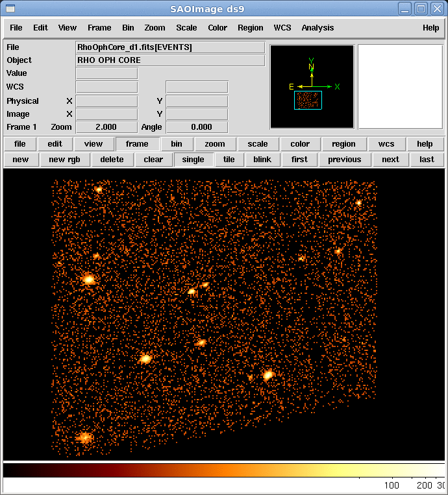Image resolution: width=448 pixels, height=495 pixels.
Task: Go to the 'previous' frame
Action: point(345,160)
